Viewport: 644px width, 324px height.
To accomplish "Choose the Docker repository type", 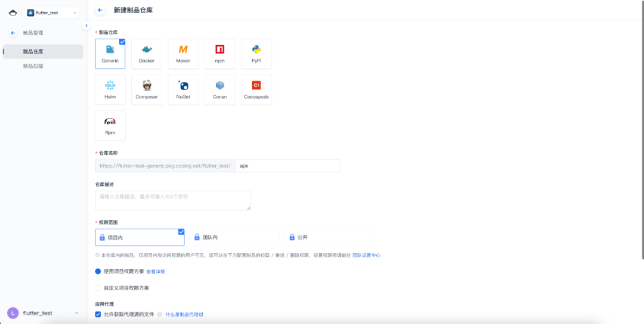I will pos(147,54).
